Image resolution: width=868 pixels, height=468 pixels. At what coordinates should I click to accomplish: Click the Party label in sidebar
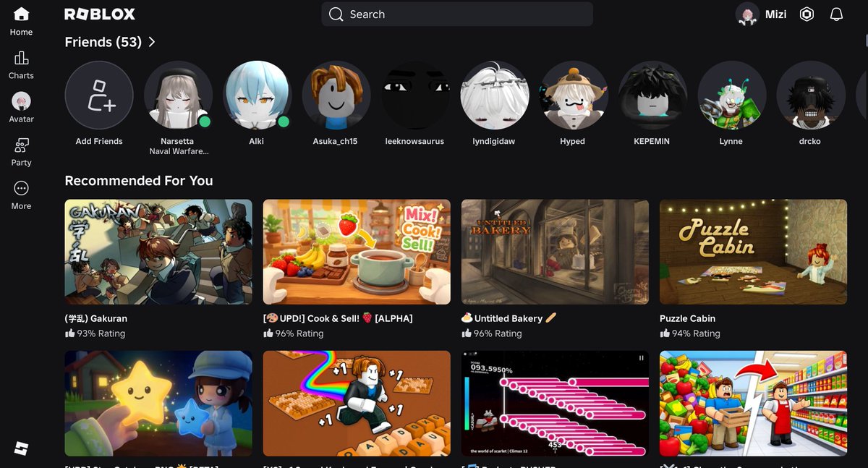tap(21, 163)
